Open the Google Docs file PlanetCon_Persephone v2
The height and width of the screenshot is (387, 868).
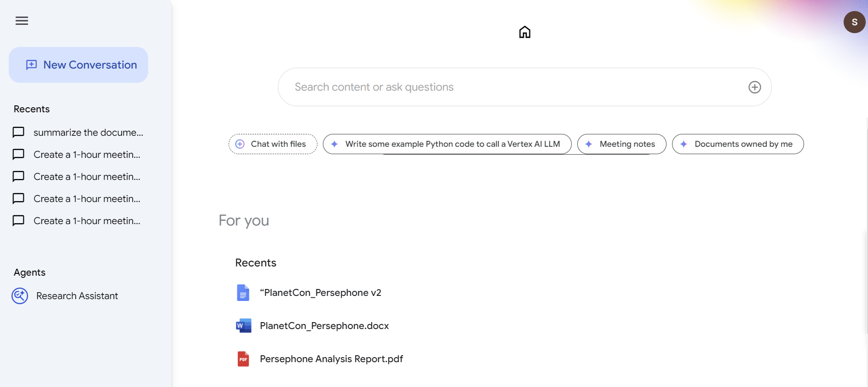[321, 293]
